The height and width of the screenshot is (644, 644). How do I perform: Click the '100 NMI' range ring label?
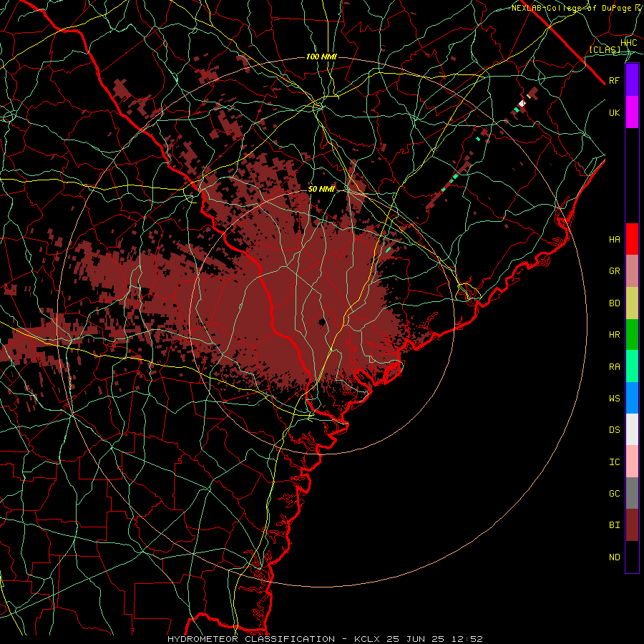tap(321, 57)
